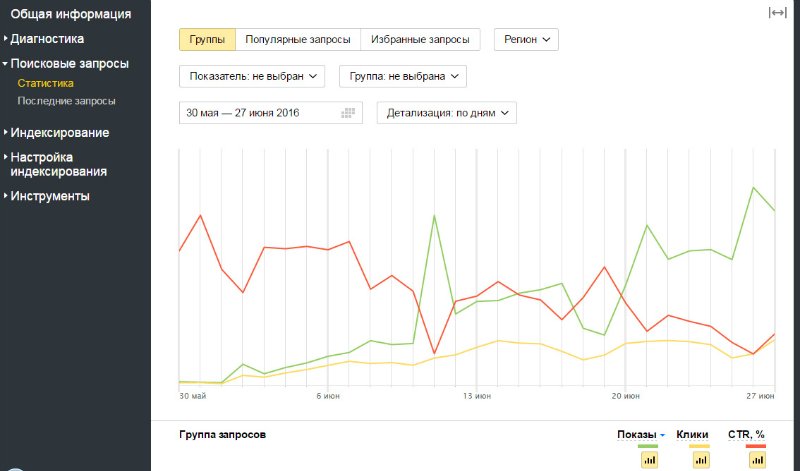800x471 pixels.
Task: Expand the Индексирование sidebar section
Action: (x=60, y=132)
